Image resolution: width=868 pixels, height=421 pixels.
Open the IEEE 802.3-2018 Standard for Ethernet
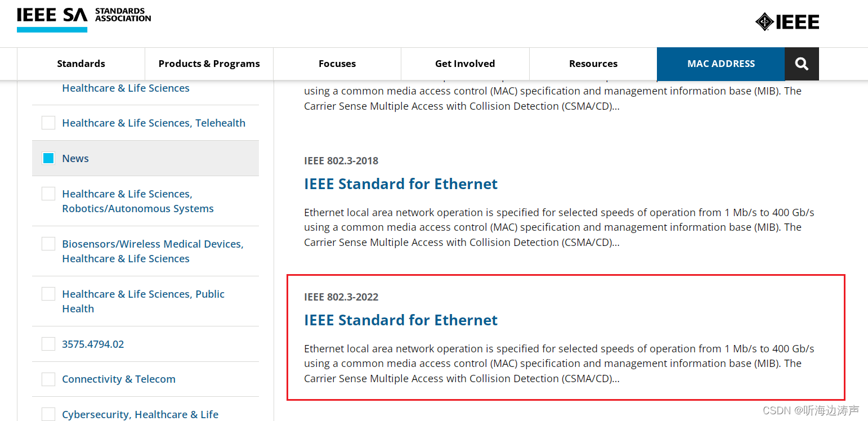[400, 183]
